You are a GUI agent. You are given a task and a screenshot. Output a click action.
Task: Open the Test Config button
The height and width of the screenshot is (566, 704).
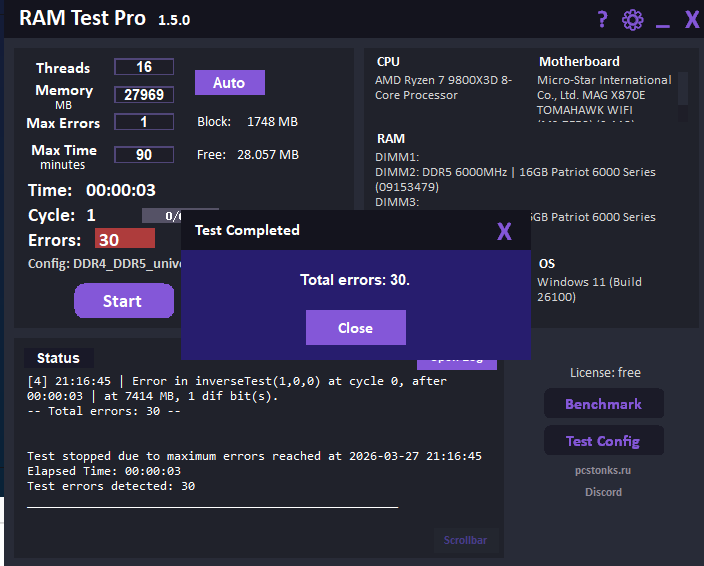coord(603,441)
